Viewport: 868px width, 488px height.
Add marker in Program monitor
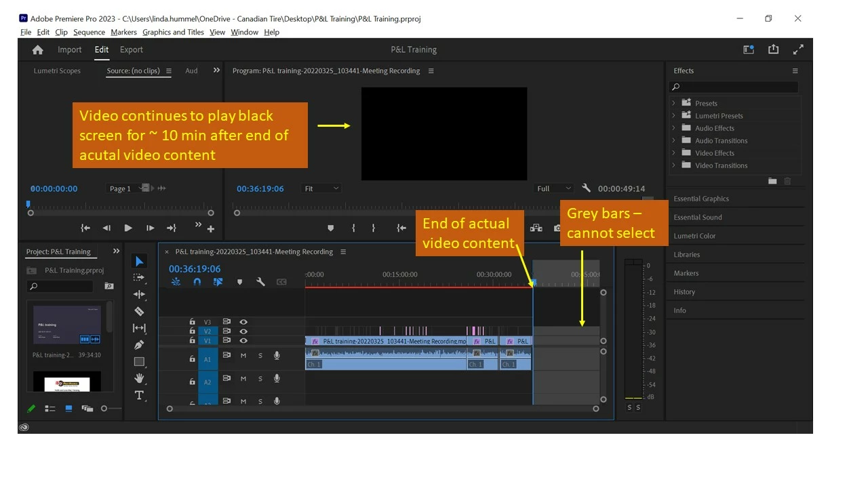[330, 228]
